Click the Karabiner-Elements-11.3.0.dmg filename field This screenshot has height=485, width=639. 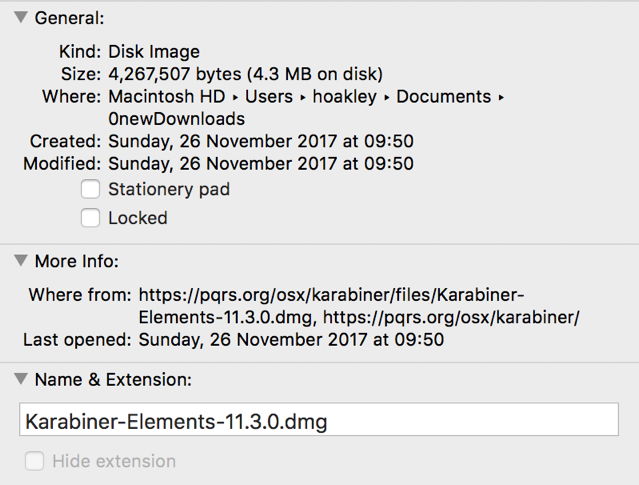click(x=319, y=421)
